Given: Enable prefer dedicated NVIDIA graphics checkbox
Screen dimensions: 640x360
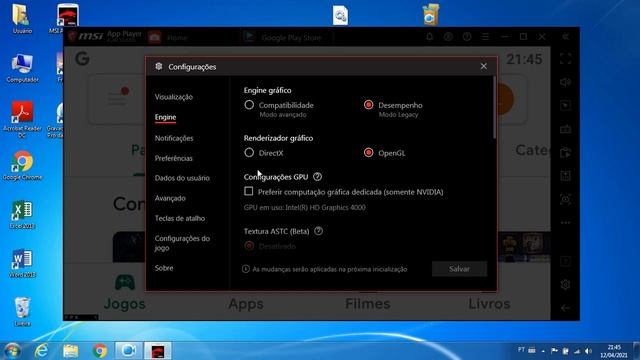Looking at the screenshot, I should click(249, 191).
